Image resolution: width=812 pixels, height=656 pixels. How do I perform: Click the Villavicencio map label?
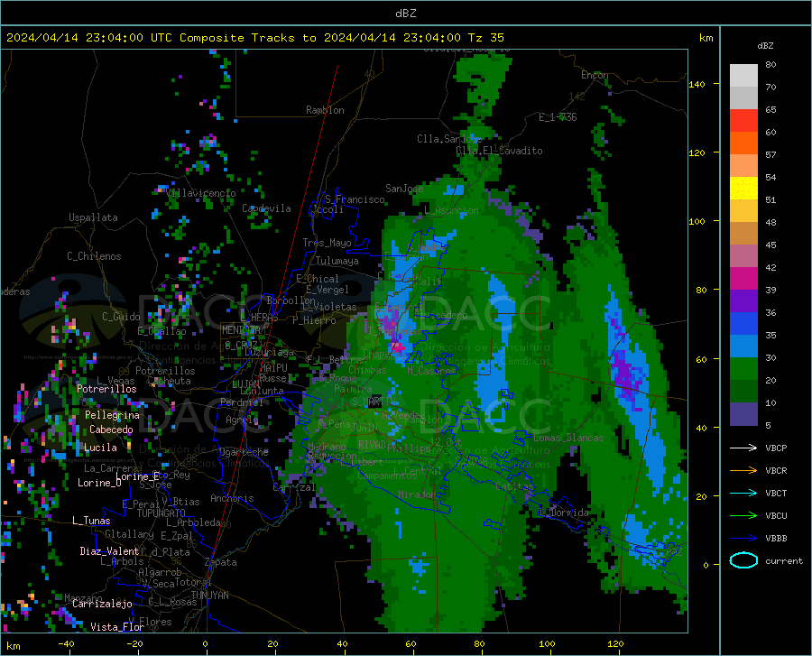[201, 193]
